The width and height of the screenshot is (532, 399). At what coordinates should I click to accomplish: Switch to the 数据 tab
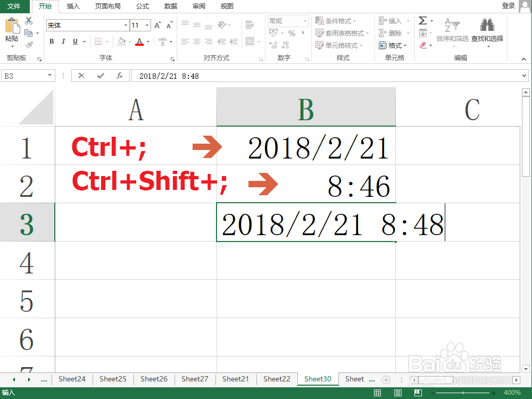171,6
